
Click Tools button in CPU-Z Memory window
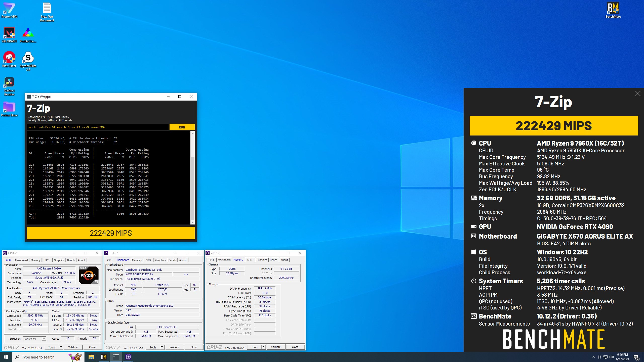(x=254, y=347)
